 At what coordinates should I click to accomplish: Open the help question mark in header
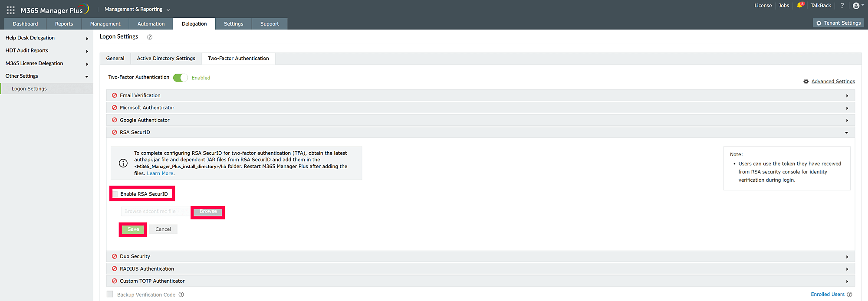pyautogui.click(x=842, y=6)
